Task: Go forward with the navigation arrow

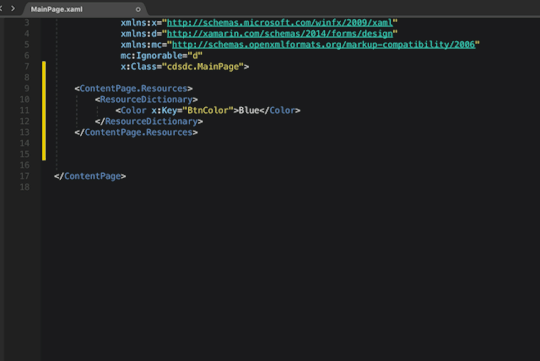Action: (13, 8)
